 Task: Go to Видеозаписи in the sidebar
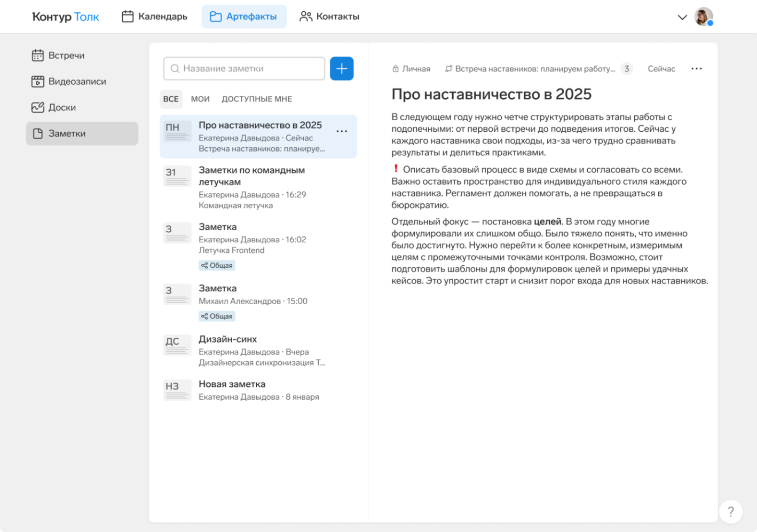[82, 81]
